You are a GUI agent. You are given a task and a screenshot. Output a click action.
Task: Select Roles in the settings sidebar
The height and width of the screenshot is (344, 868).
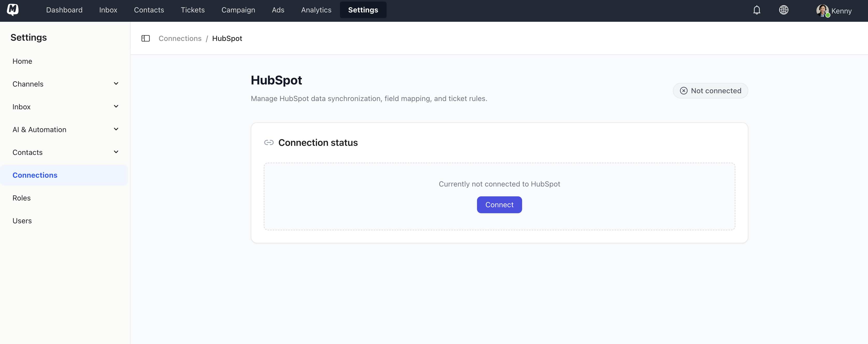pos(22,198)
